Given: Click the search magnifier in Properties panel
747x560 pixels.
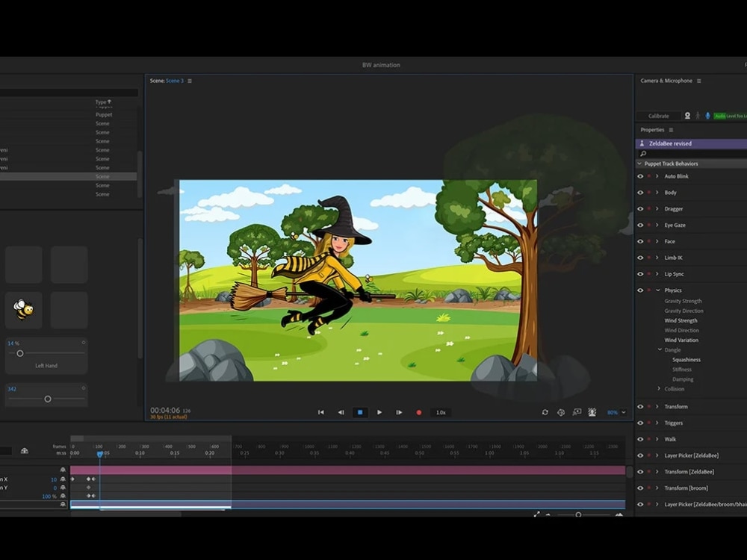Looking at the screenshot, I should coord(643,152).
